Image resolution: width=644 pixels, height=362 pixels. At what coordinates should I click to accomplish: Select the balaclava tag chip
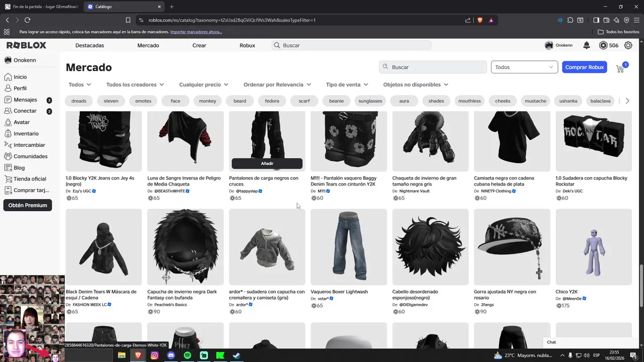[x=600, y=101]
